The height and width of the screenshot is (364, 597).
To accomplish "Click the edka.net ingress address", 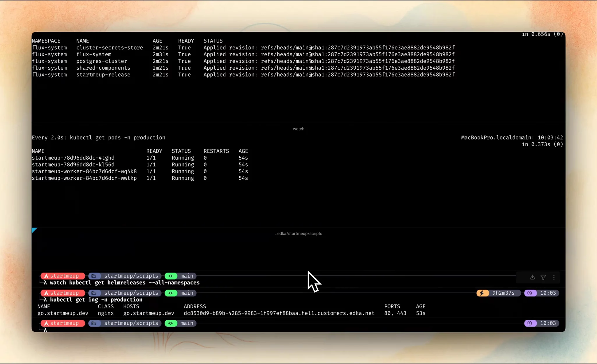I will (x=279, y=313).
